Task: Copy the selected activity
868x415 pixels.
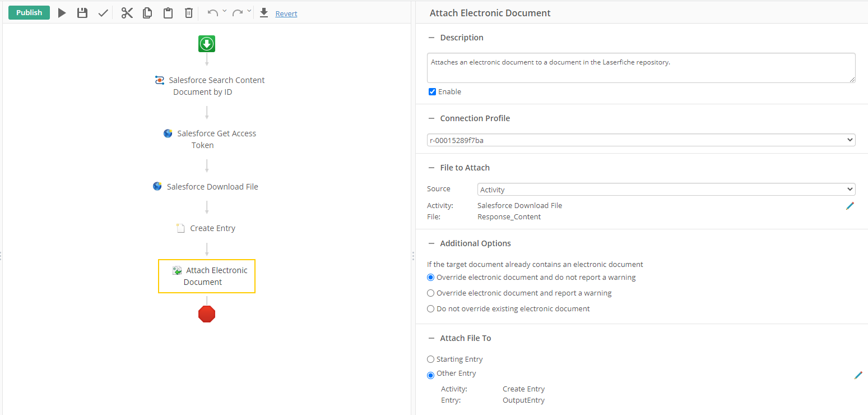Action: pos(147,13)
